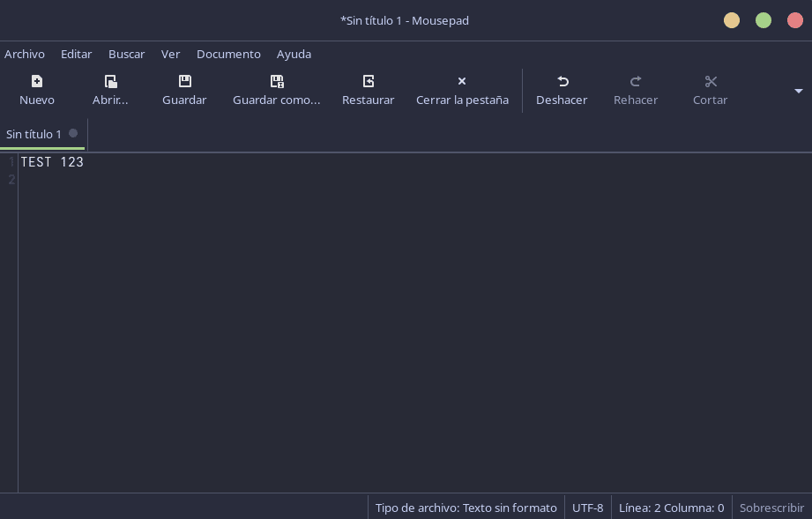
Task: Open the Buscar menu
Action: point(126,54)
